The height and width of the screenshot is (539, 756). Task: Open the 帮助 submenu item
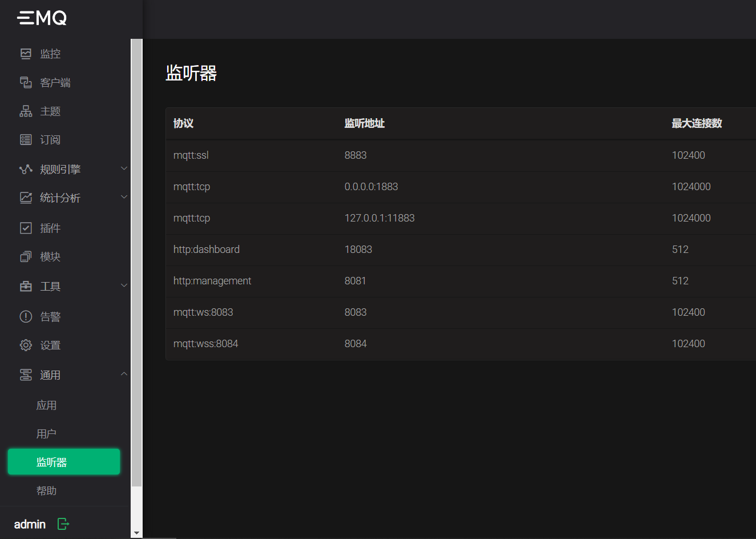[46, 490]
